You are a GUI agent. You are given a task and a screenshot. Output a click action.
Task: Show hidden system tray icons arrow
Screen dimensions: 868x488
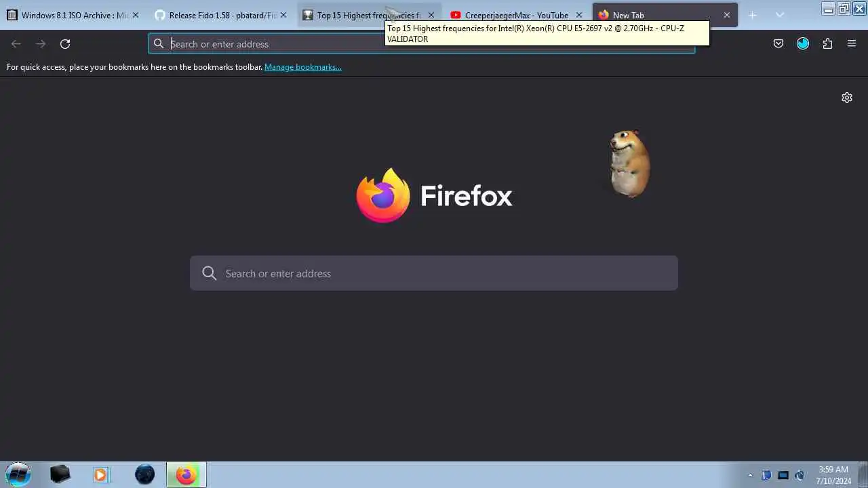750,475
